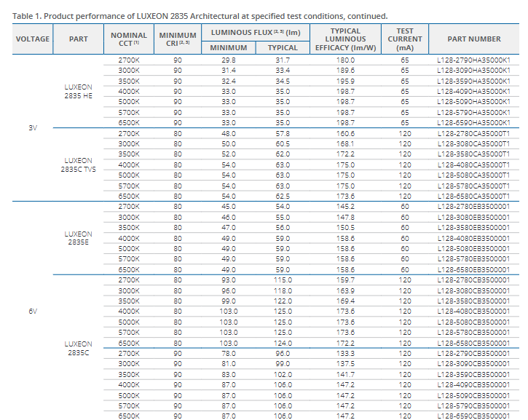Screen dimensions: 528x420
Task: Click the VOLTAGE column header
Action: (x=32, y=39)
